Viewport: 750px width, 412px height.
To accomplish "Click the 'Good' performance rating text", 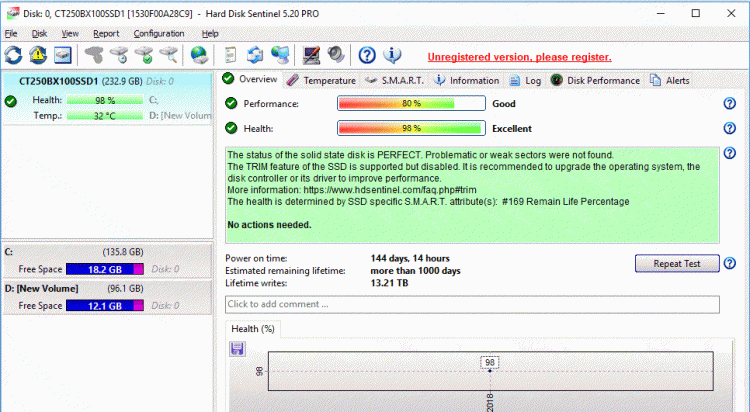I will coord(504,104).
